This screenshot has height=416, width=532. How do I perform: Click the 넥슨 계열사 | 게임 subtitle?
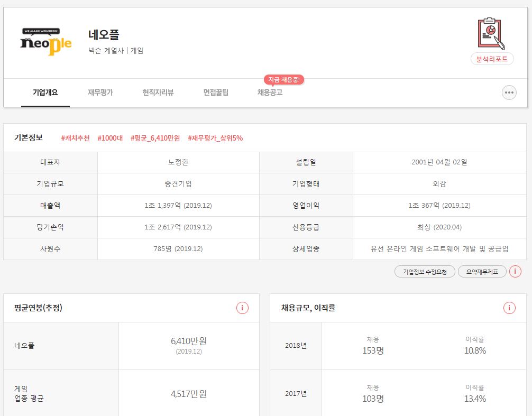116,51
